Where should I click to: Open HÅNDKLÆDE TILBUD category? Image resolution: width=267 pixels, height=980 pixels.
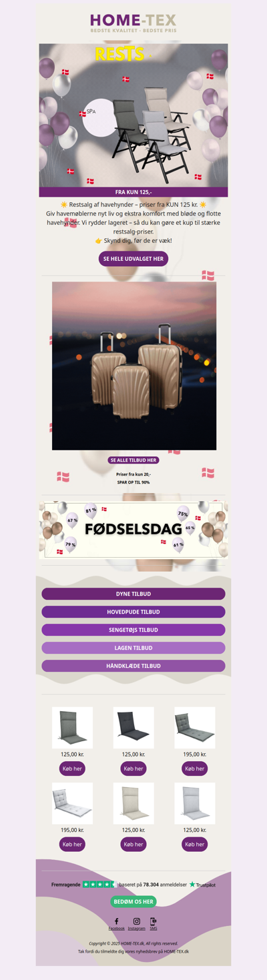[x=133, y=666]
